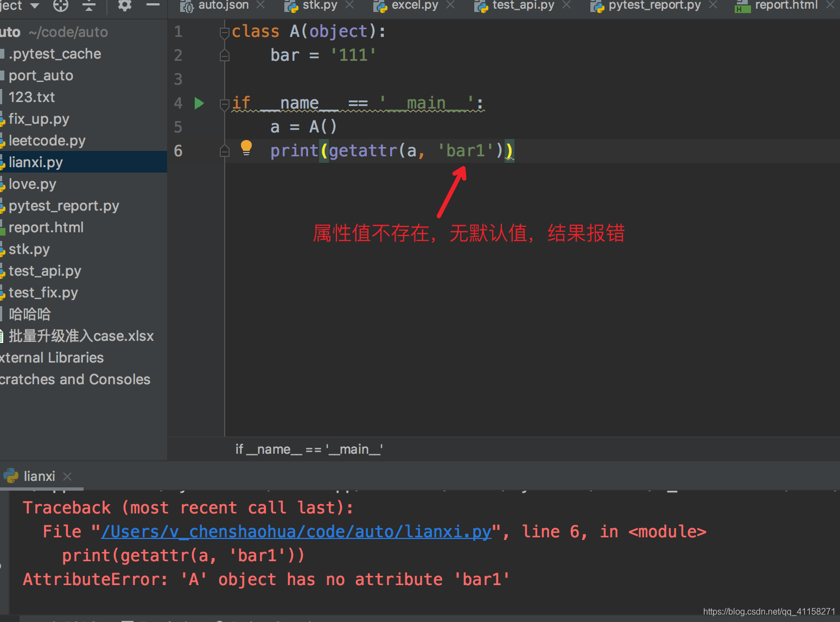Viewport: 840px width, 622px height.
Task: Place cursor on 'bar1' string in line 6
Action: 466,150
